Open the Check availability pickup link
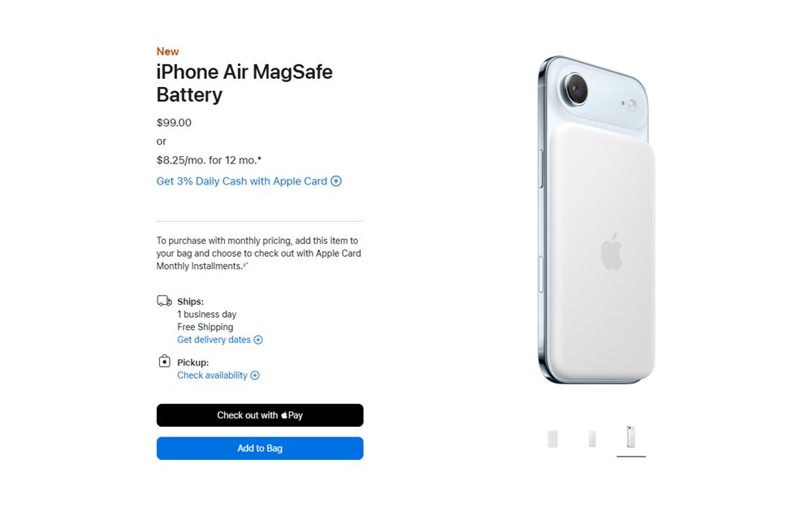The height and width of the screenshot is (508, 812). coord(212,376)
